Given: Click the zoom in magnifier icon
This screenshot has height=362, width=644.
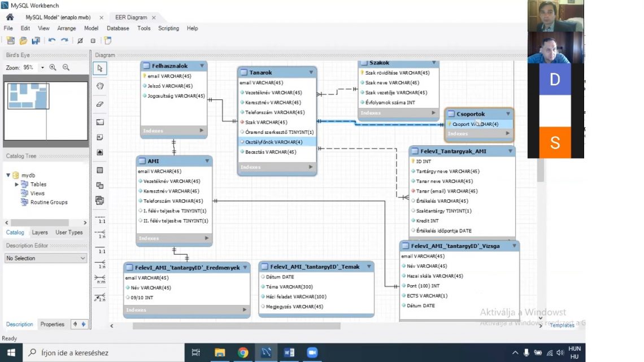Looking at the screenshot, I should [x=53, y=67].
